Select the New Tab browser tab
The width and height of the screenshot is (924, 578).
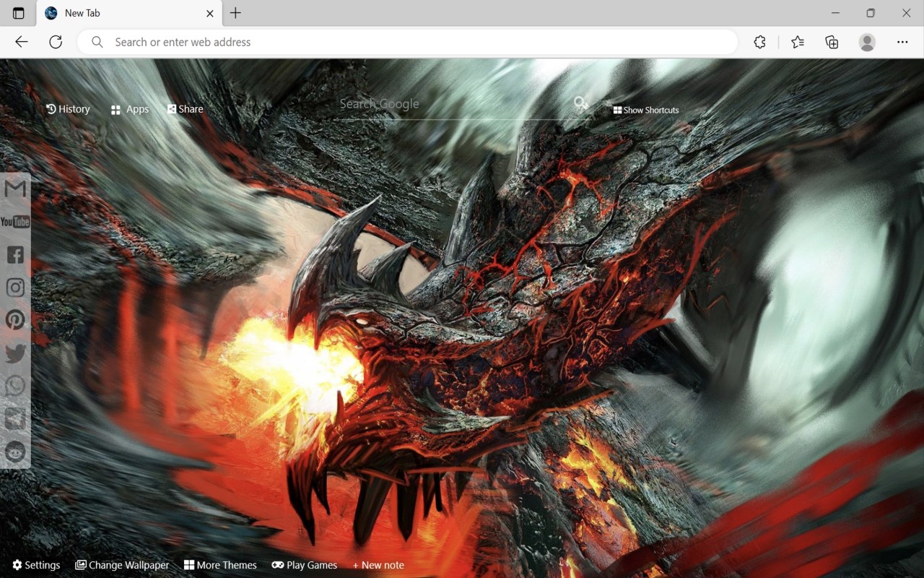pos(130,13)
